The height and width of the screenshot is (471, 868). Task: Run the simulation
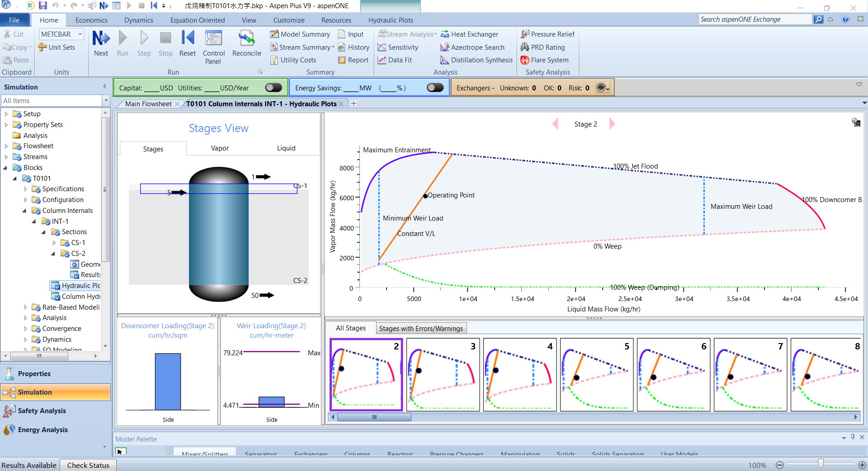(x=123, y=43)
